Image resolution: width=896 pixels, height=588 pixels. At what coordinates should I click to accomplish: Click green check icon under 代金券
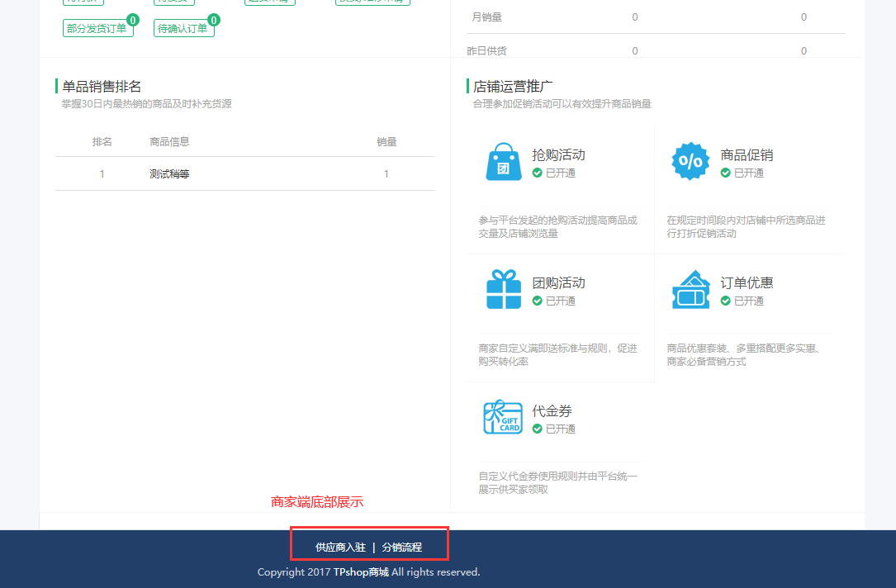pyautogui.click(x=538, y=429)
